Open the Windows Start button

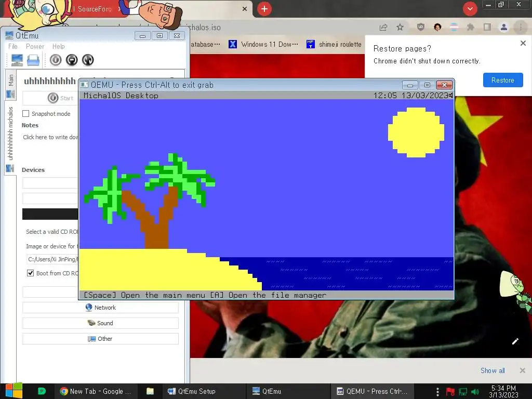click(14, 391)
